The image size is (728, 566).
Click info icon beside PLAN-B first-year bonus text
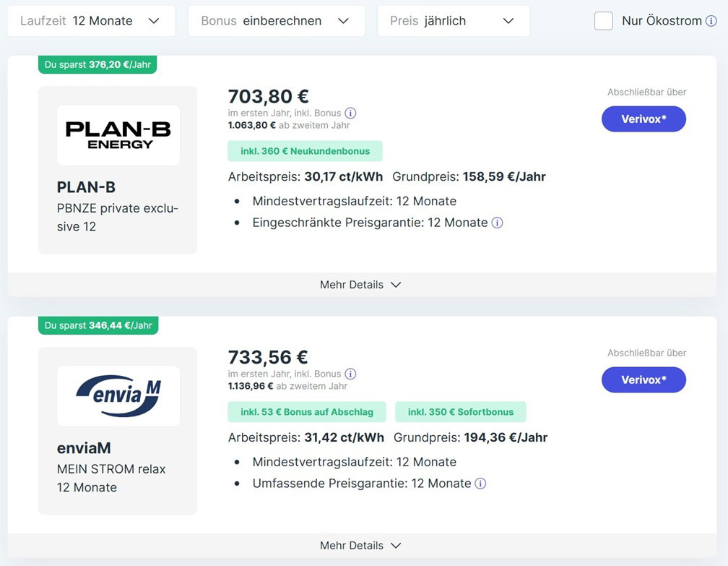350,113
